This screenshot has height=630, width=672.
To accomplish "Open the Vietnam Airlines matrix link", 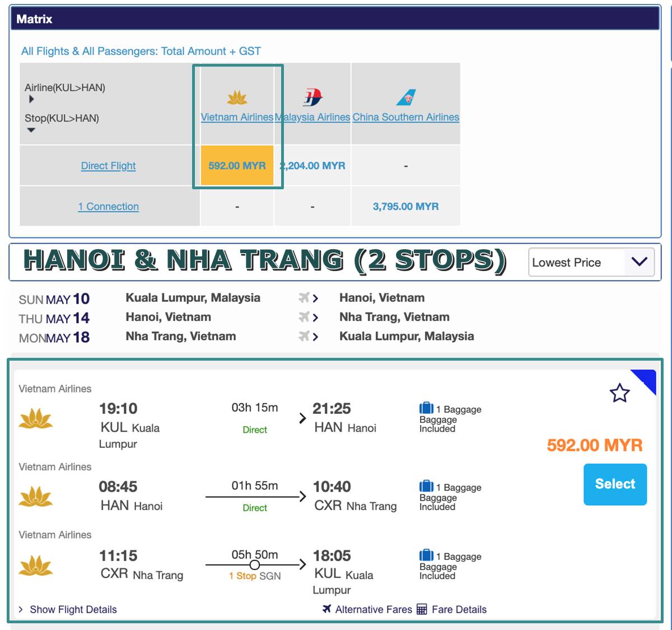I will pos(237,117).
